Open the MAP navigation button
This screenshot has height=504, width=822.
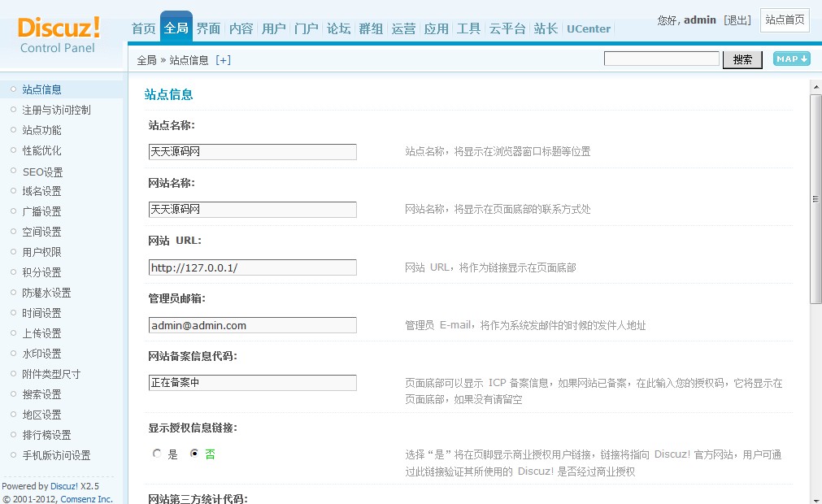pyautogui.click(x=791, y=59)
